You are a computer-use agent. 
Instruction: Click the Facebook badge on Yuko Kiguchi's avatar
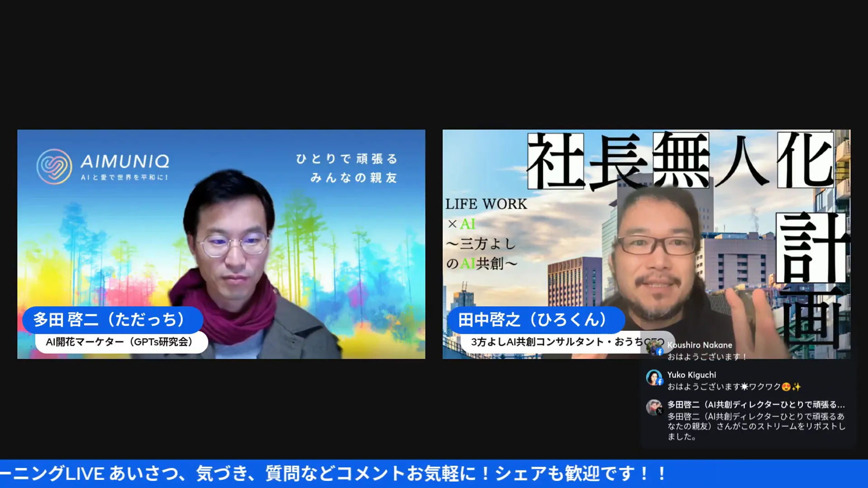(x=660, y=381)
